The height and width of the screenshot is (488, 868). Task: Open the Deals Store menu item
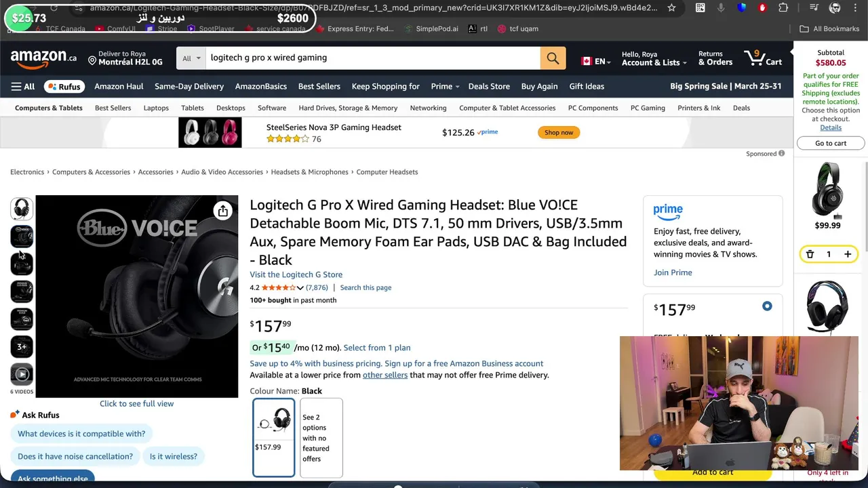pyautogui.click(x=489, y=87)
